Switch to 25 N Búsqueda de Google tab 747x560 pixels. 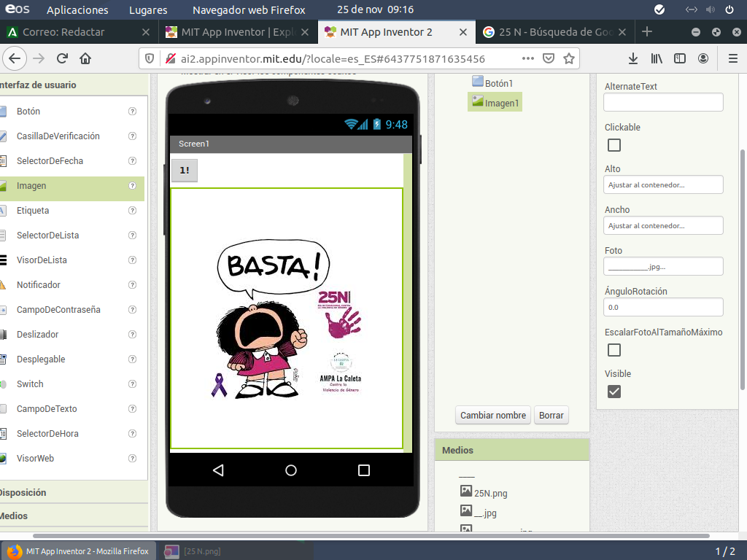point(555,32)
